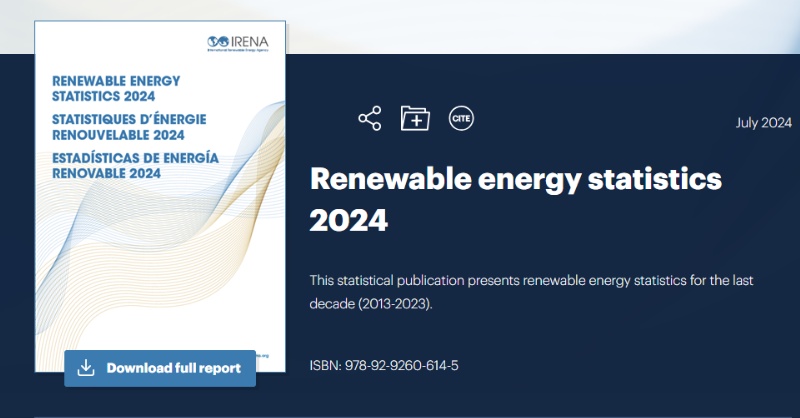Click the download arrow icon
800x418 pixels.
[x=86, y=368]
